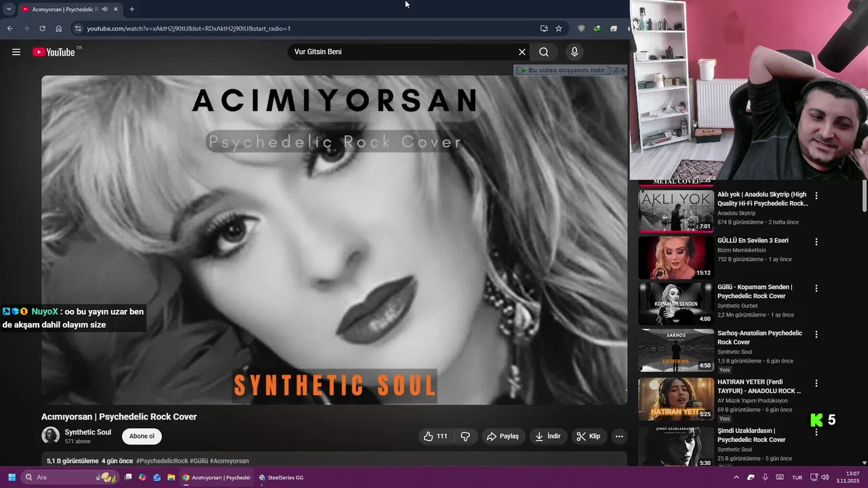Reload the current page

tap(42, 28)
